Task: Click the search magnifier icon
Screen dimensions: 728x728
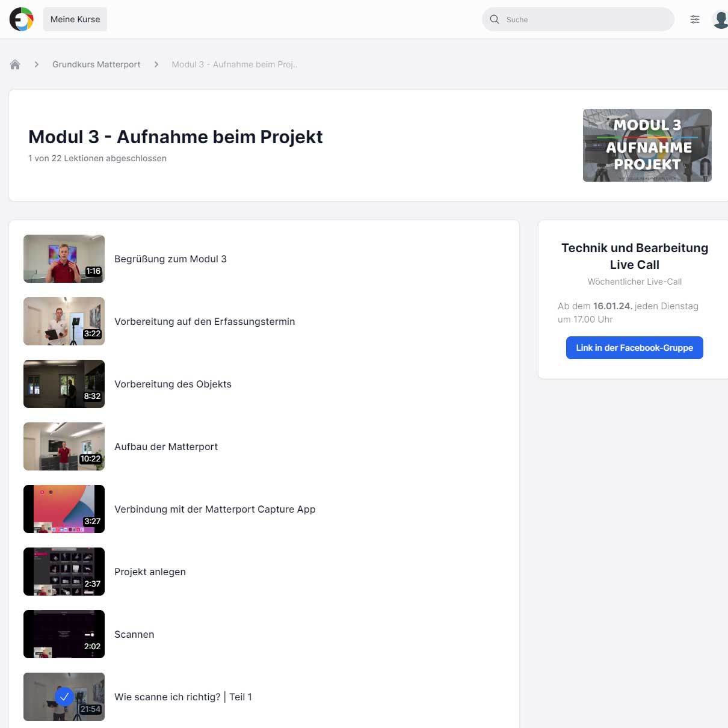Action: (495, 19)
